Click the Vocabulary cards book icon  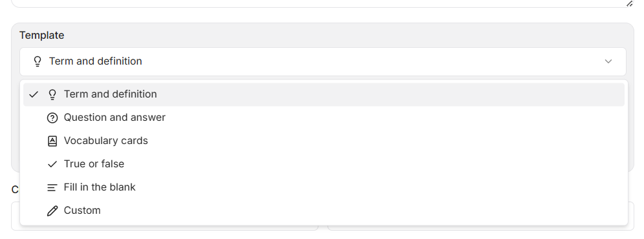coord(52,141)
